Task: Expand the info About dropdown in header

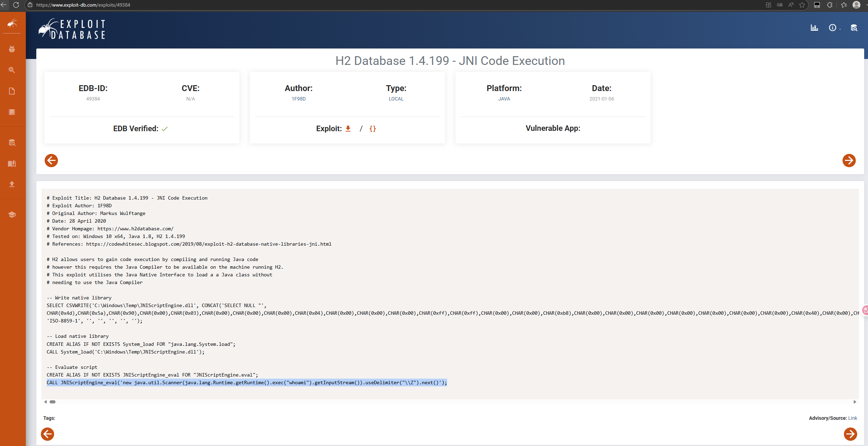Action: point(833,28)
